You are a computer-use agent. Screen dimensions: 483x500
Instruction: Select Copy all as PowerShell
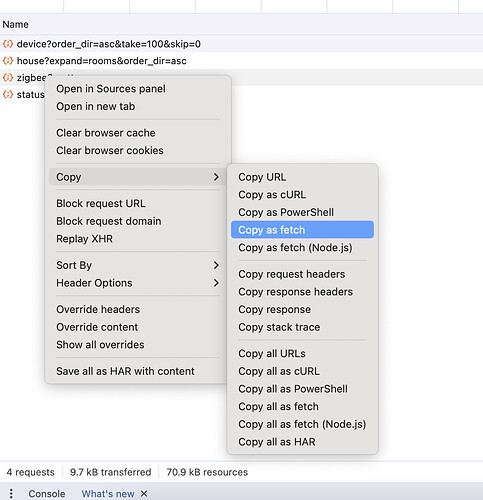click(x=302, y=389)
